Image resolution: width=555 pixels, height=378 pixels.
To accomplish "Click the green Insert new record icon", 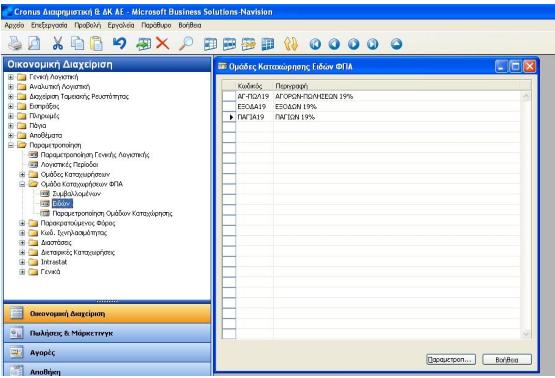I will (x=143, y=44).
